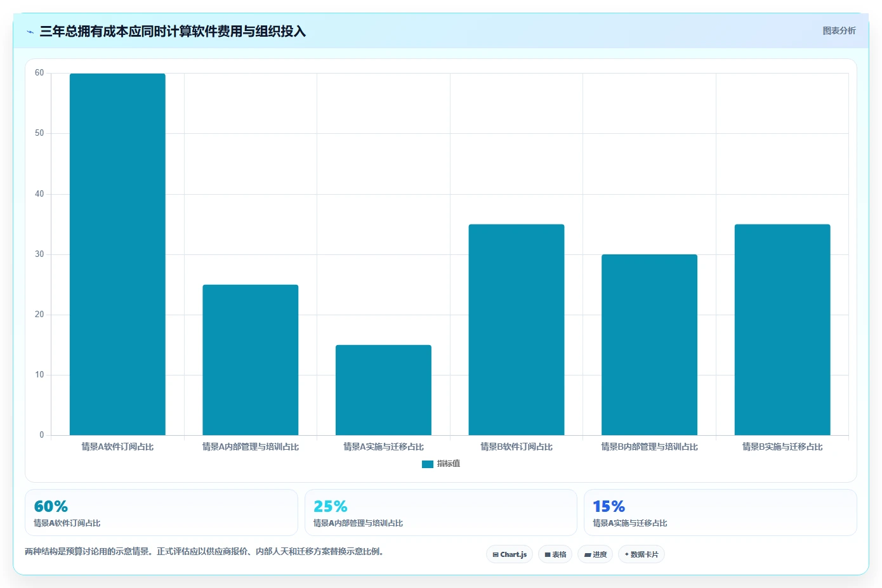Open the 15% 情景A实施与迁移占比 card
Image resolution: width=882 pixels, height=588 pixels.
720,513
